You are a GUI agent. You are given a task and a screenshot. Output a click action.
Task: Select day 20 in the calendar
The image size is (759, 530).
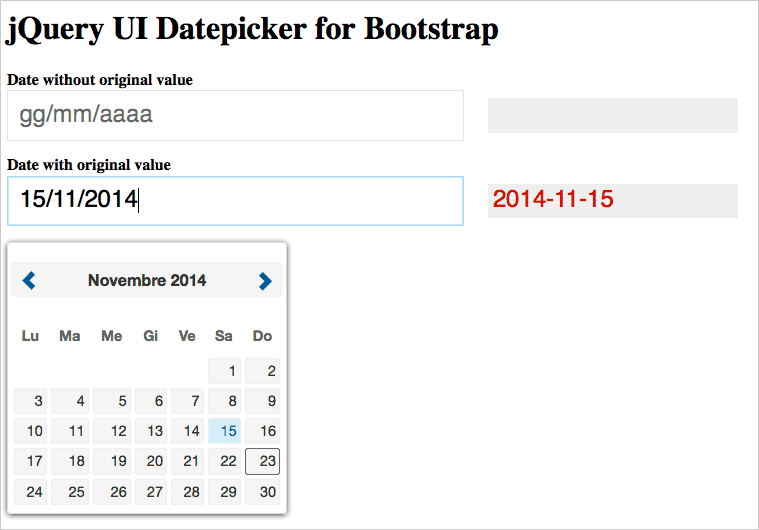point(151,461)
